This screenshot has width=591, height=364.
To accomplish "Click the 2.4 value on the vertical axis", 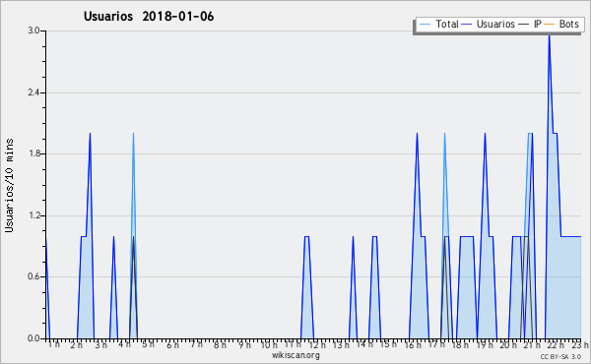I will tap(34, 92).
